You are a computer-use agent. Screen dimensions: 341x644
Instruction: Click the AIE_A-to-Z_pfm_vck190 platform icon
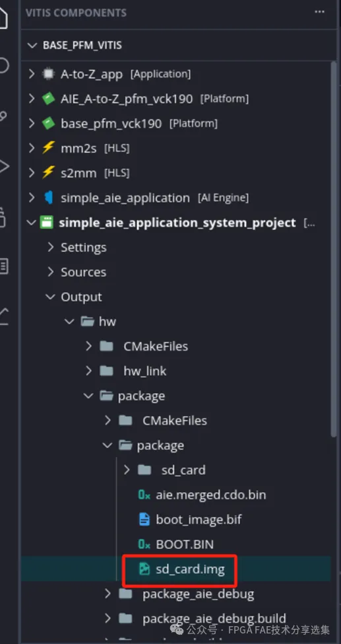tap(48, 98)
